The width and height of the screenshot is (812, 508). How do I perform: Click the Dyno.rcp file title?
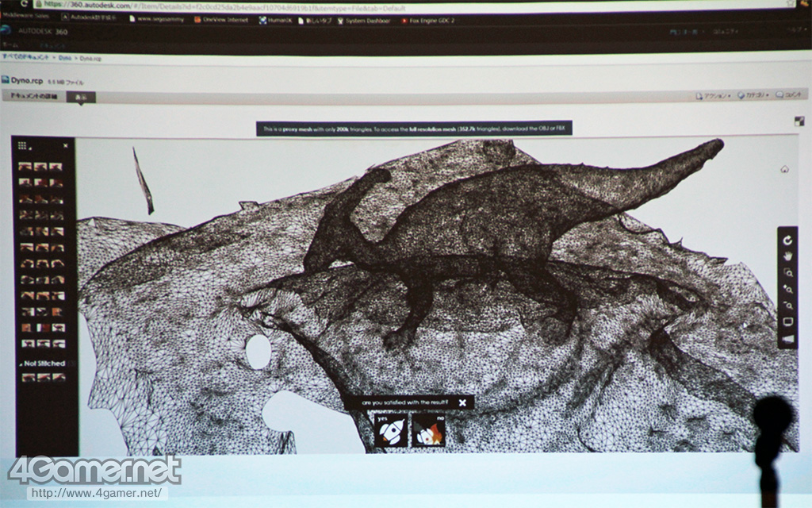click(27, 80)
